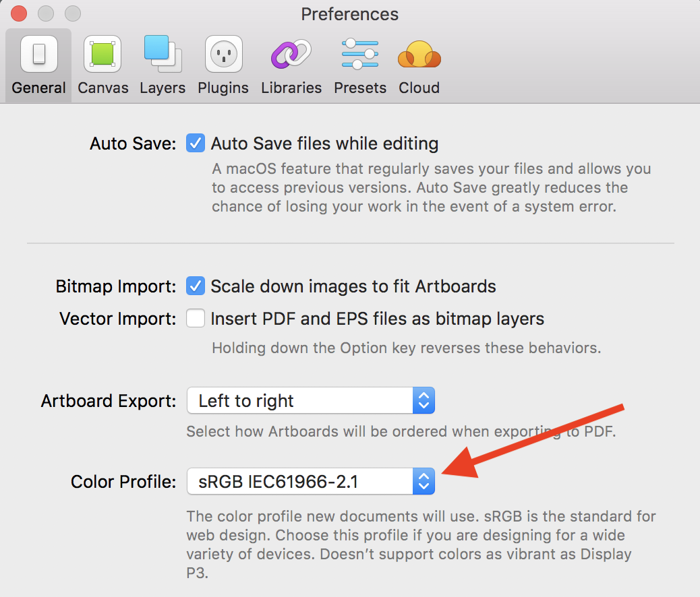Select the General preferences icon
This screenshot has height=597, width=700.
point(38,64)
